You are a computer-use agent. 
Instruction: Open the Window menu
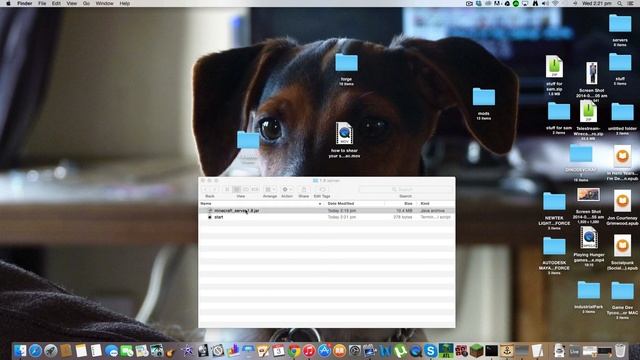[104, 3]
